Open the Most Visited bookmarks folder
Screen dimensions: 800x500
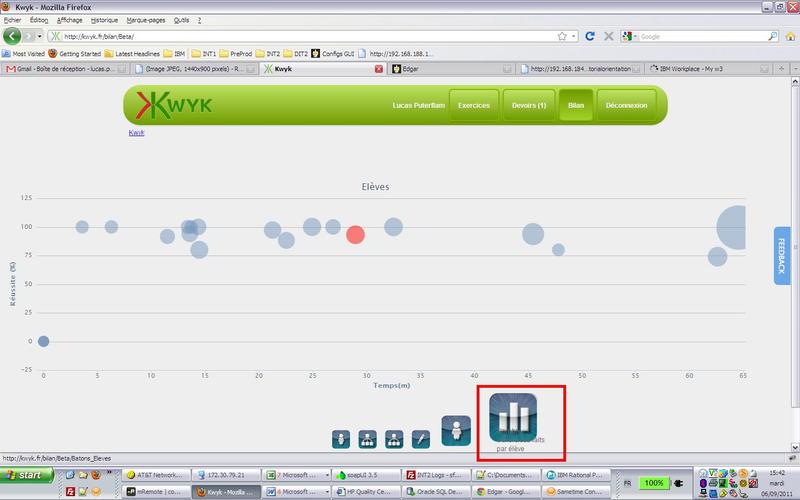click(x=23, y=54)
